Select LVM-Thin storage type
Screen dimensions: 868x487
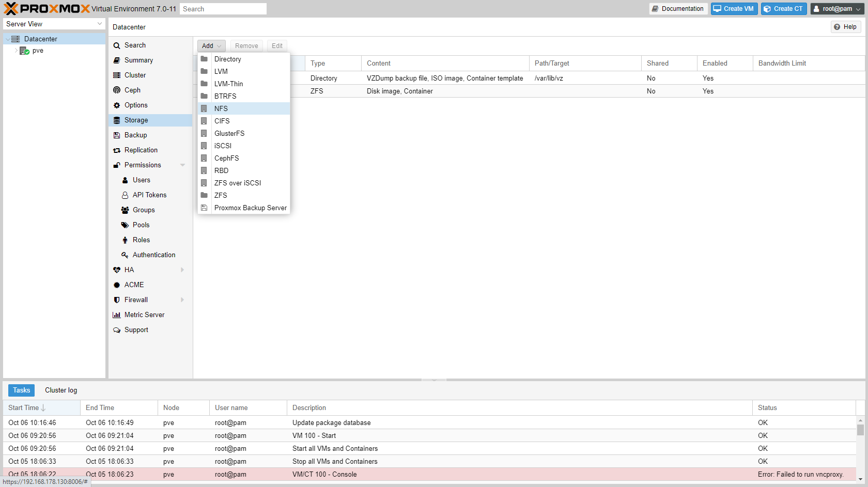pyautogui.click(x=244, y=84)
